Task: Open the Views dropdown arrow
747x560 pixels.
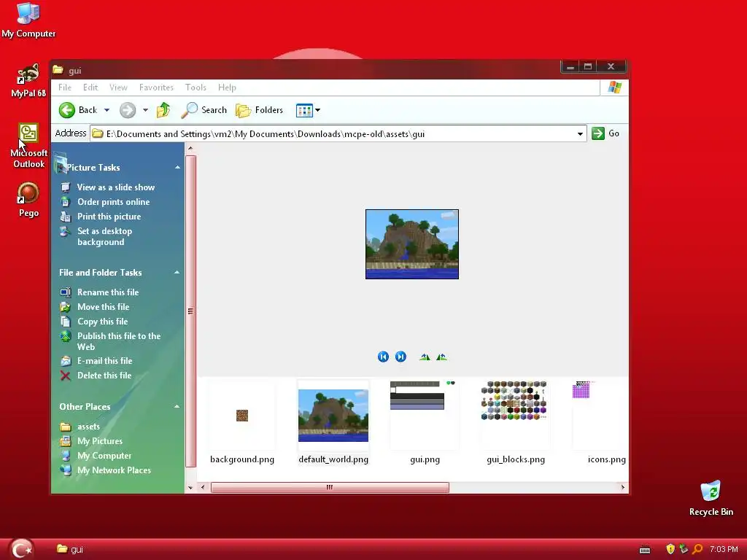Action: point(318,111)
